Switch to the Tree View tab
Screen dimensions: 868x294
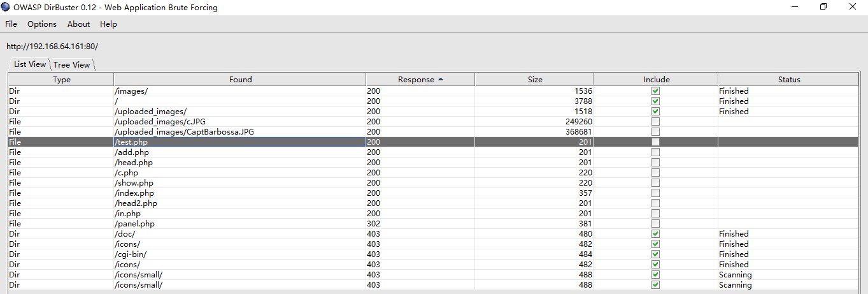(72, 65)
